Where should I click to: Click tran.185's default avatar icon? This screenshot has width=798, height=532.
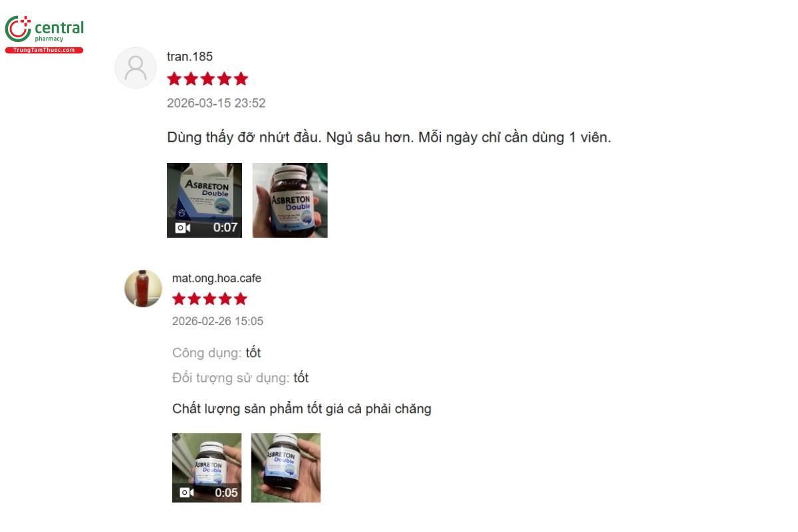point(136,68)
